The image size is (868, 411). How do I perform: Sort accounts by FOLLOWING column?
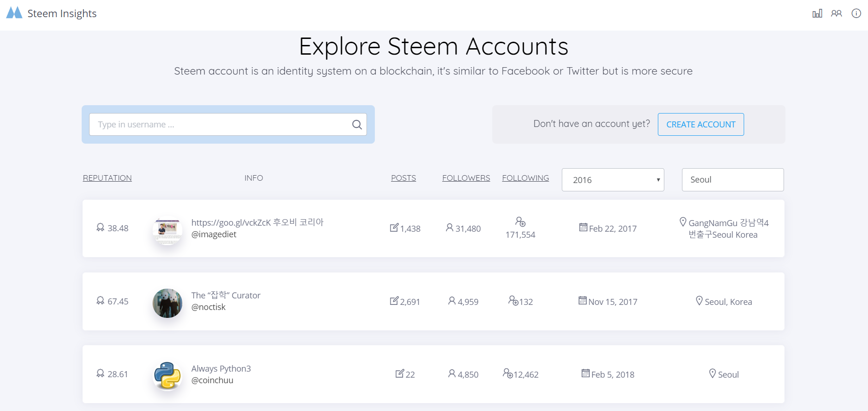pyautogui.click(x=525, y=178)
